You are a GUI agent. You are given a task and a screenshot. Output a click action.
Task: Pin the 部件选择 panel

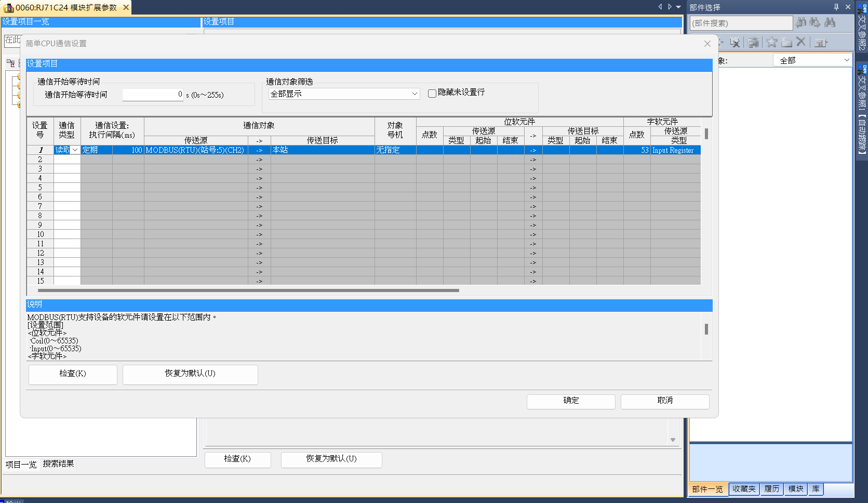[836, 7]
